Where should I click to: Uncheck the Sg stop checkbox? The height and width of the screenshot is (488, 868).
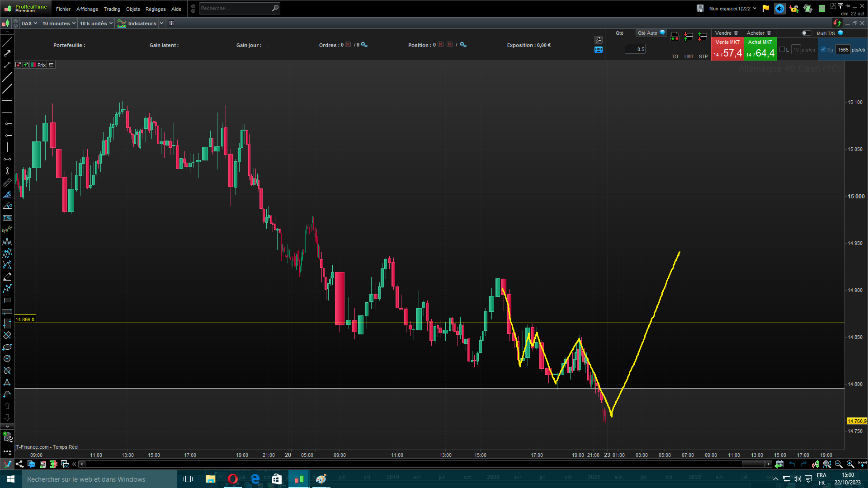click(823, 50)
